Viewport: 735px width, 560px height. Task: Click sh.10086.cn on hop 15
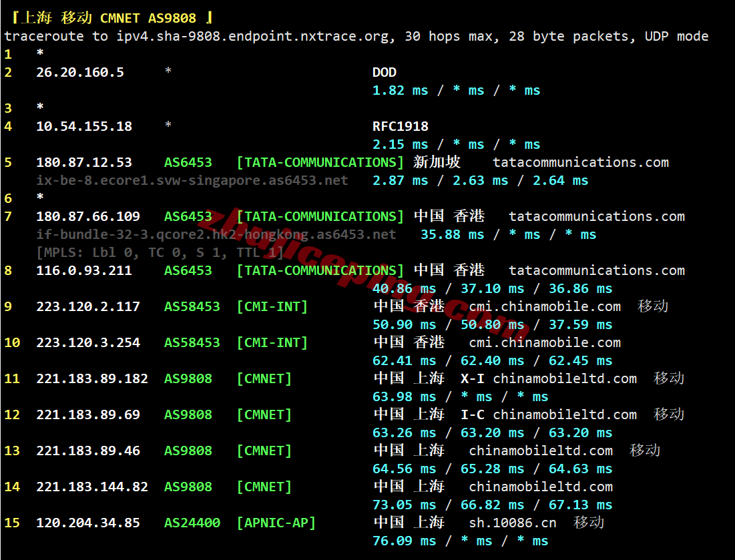[512, 523]
